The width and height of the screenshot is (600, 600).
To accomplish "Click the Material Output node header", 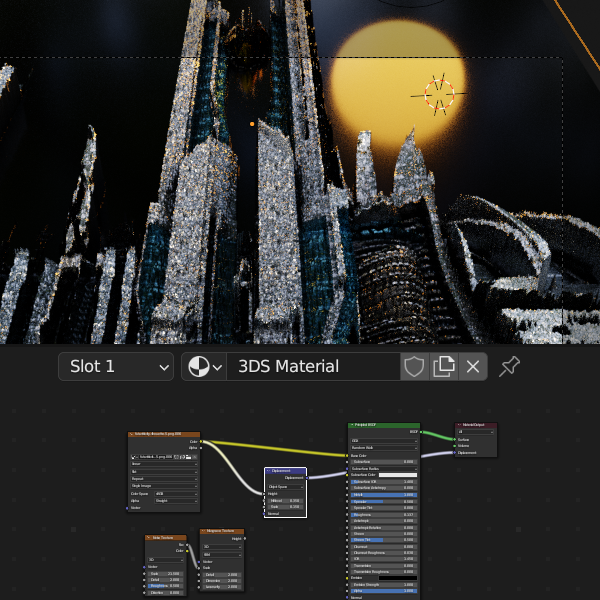I will (x=476, y=425).
